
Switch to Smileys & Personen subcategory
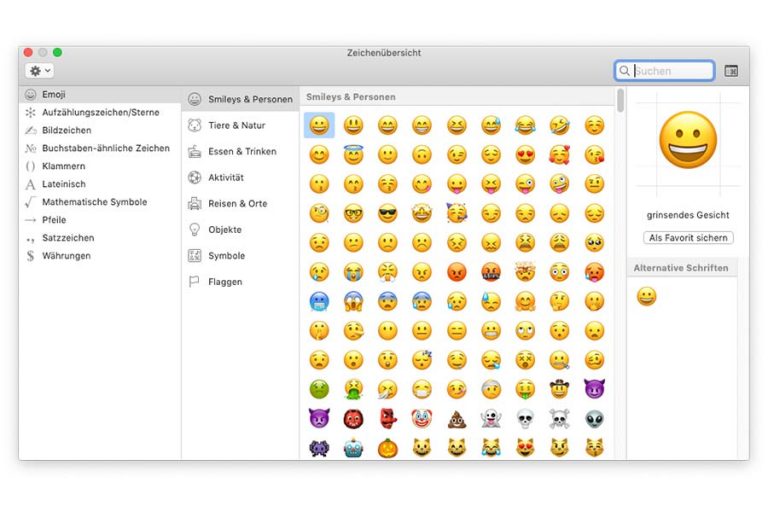(240, 99)
